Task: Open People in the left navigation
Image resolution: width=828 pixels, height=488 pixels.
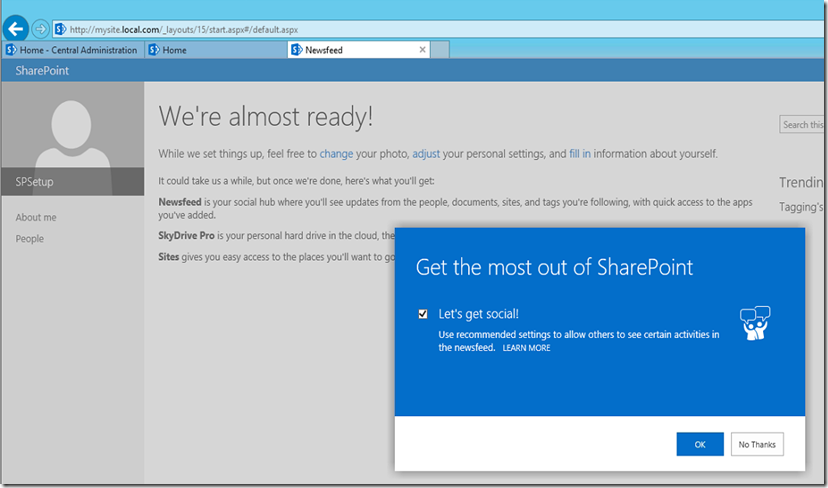Action: click(x=30, y=239)
